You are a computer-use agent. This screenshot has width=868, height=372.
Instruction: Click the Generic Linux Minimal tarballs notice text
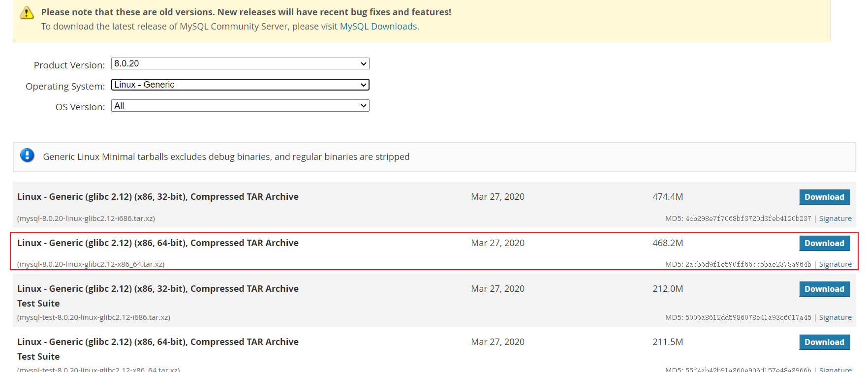tap(226, 157)
